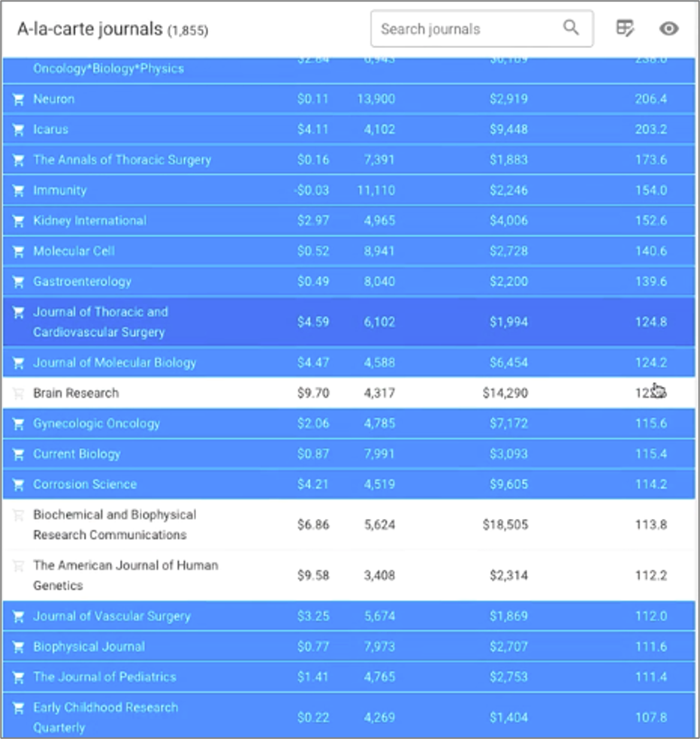Toggle the cart icon for Icarus

point(18,130)
